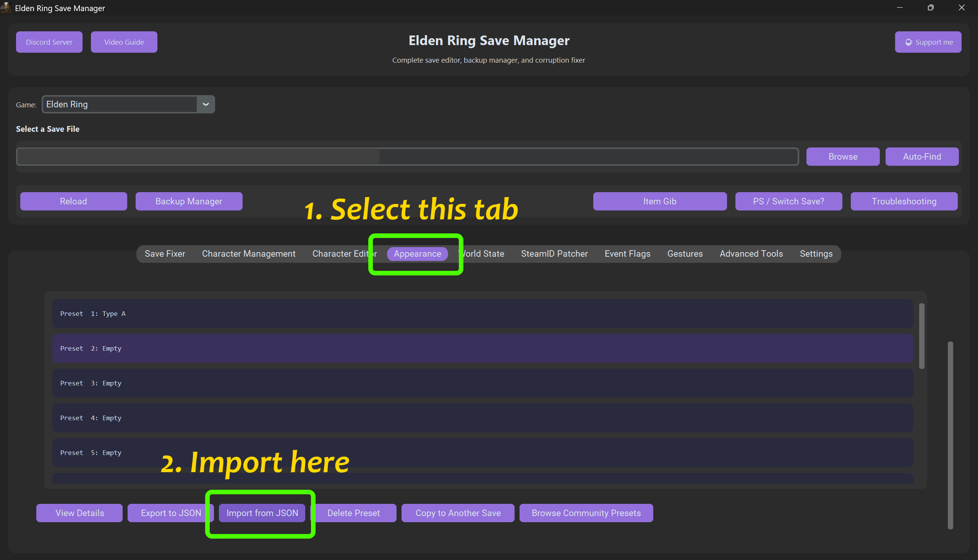Image resolution: width=978 pixels, height=560 pixels.
Task: Switch to the World State tab
Action: pyautogui.click(x=481, y=254)
